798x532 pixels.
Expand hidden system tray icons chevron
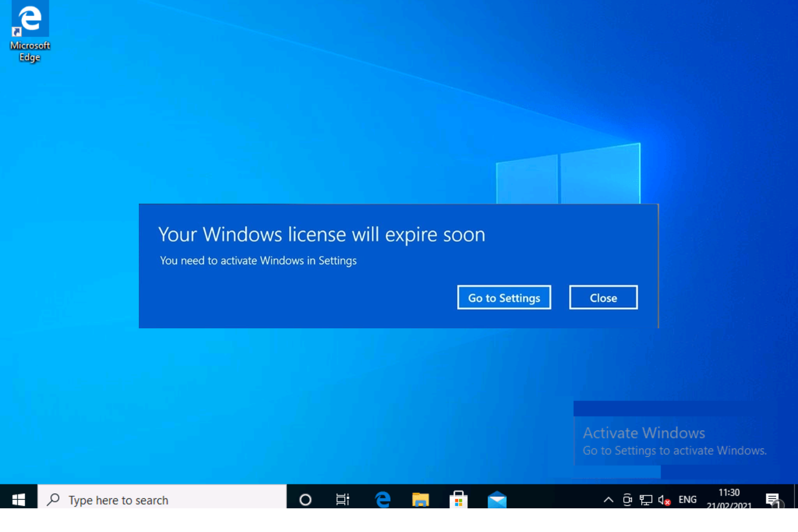pos(608,499)
